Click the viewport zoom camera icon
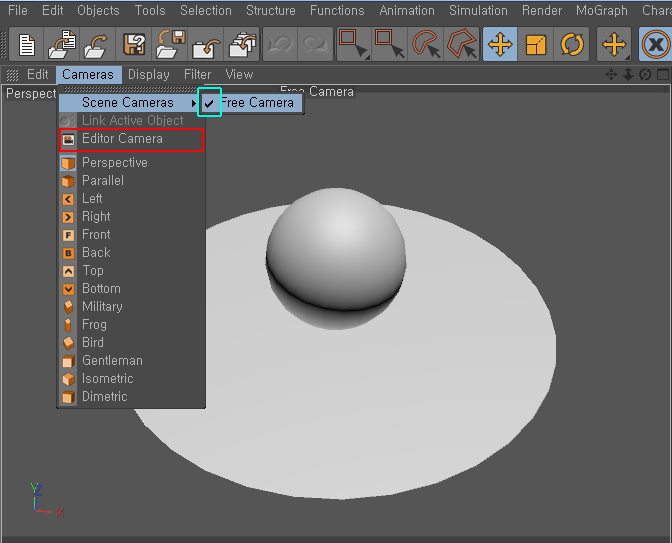The image size is (672, 543). click(x=628, y=75)
